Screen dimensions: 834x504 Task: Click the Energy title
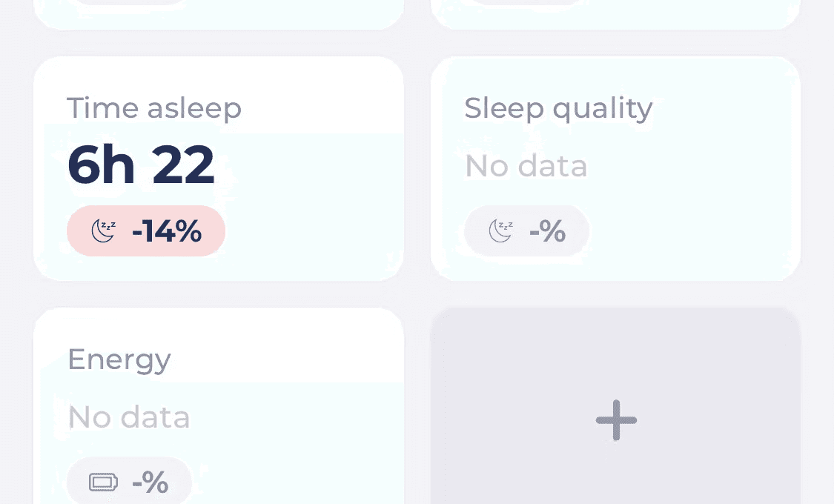pyautogui.click(x=119, y=360)
